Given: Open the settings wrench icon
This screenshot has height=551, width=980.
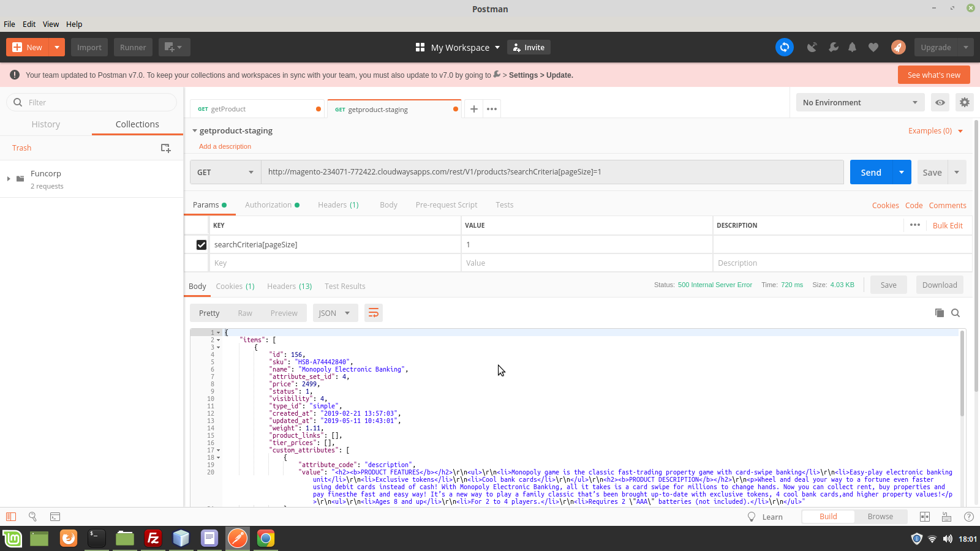Looking at the screenshot, I should coord(833,47).
